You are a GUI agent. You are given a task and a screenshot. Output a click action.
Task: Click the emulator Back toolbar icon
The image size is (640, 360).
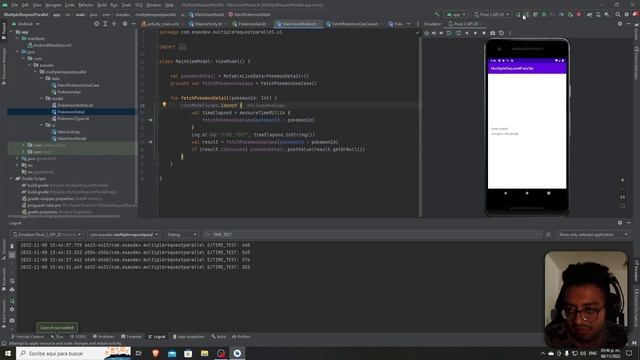(467, 33)
